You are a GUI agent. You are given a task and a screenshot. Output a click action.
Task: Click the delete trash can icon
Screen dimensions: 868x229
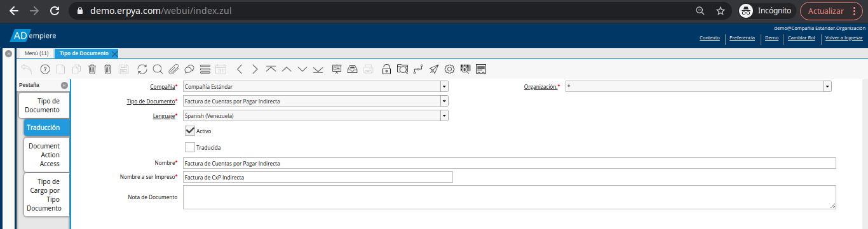[x=92, y=69]
